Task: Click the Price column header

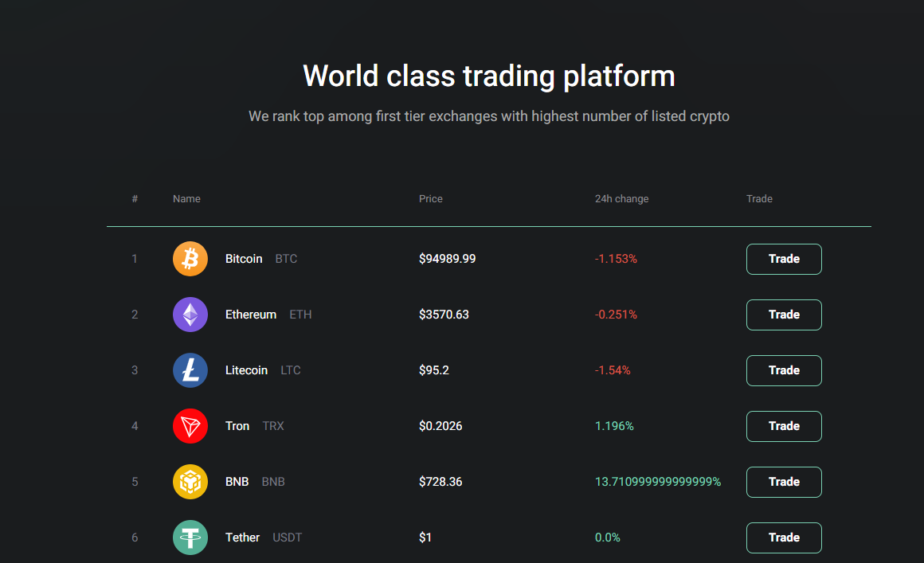Action: 431,199
